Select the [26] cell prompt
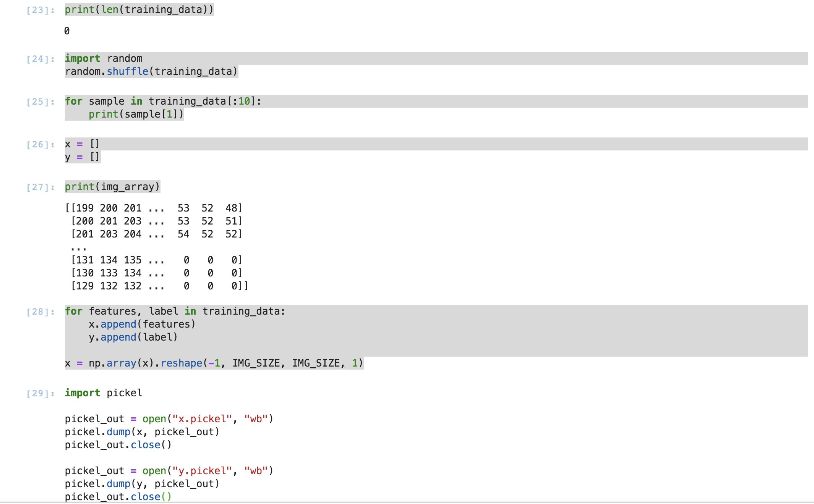814x504 pixels. pos(40,145)
